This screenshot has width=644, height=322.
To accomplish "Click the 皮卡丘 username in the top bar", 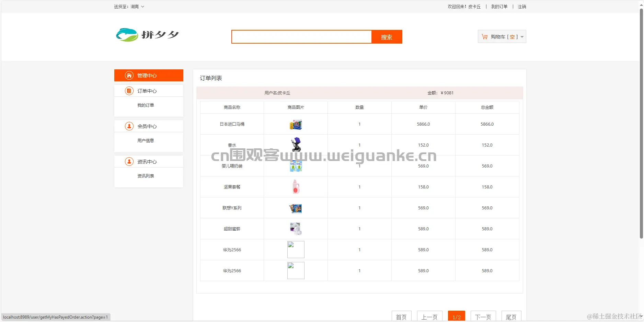I will click(x=474, y=7).
